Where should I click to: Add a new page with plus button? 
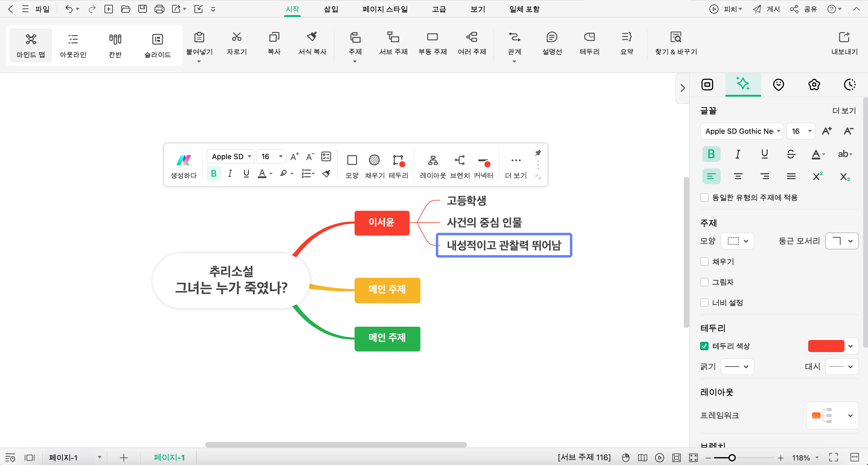[x=124, y=457]
